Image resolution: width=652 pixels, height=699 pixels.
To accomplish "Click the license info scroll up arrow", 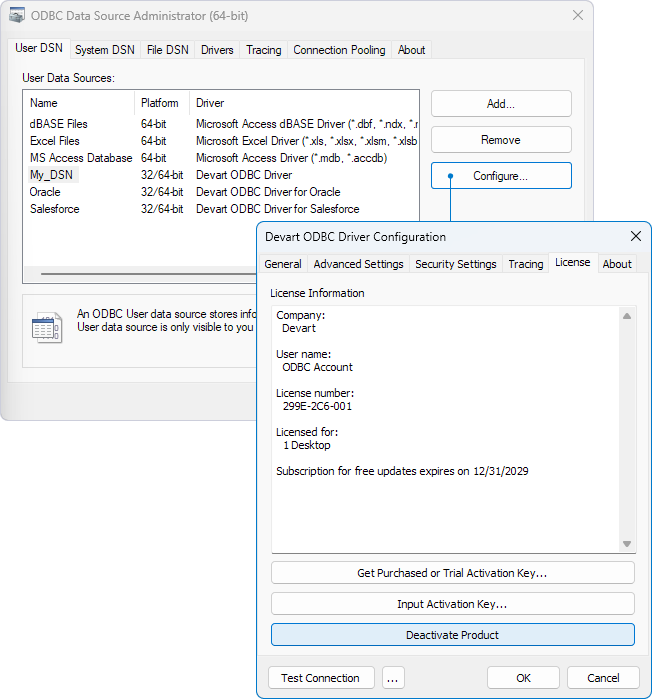I will (627, 316).
